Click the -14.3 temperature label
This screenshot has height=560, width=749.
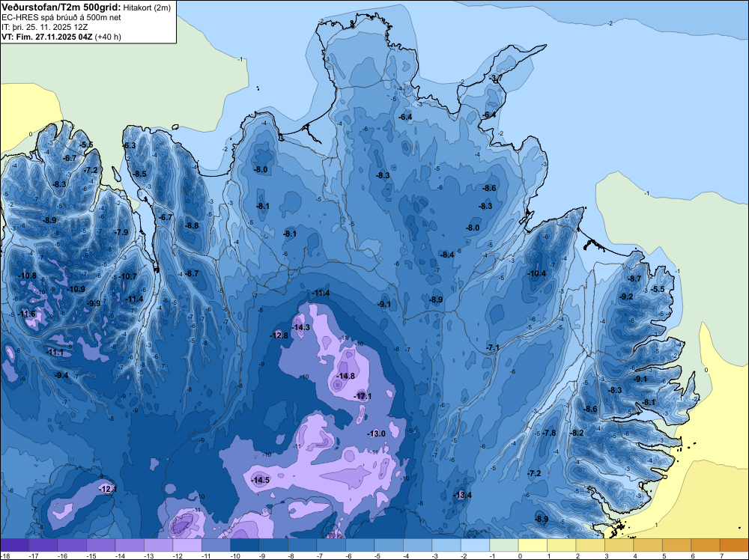click(300, 327)
